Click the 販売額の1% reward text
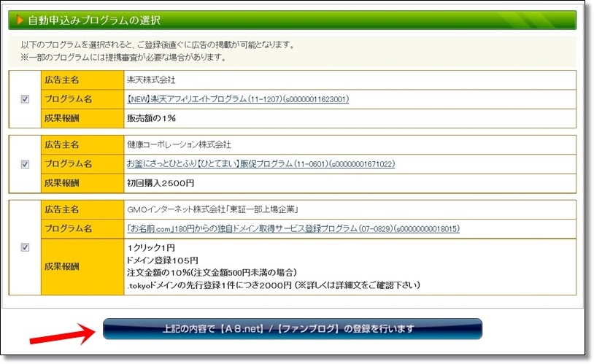 tap(151, 118)
